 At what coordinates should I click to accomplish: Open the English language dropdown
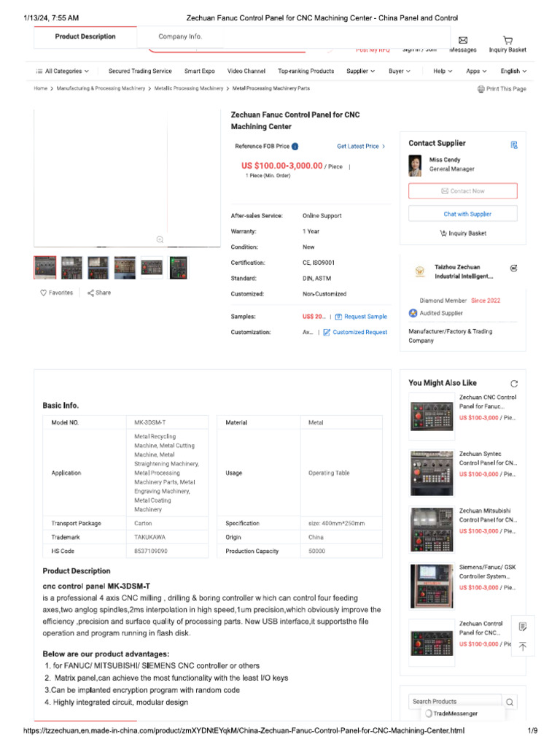tap(513, 71)
